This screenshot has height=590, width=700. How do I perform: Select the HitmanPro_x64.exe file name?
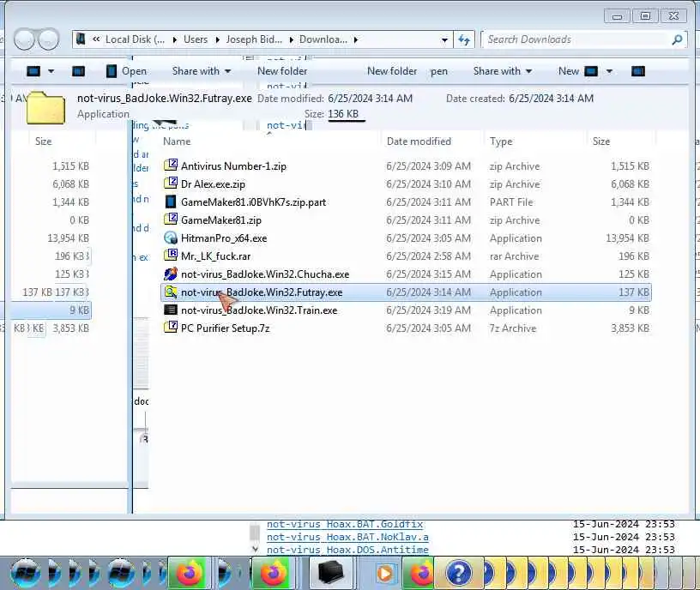(224, 238)
